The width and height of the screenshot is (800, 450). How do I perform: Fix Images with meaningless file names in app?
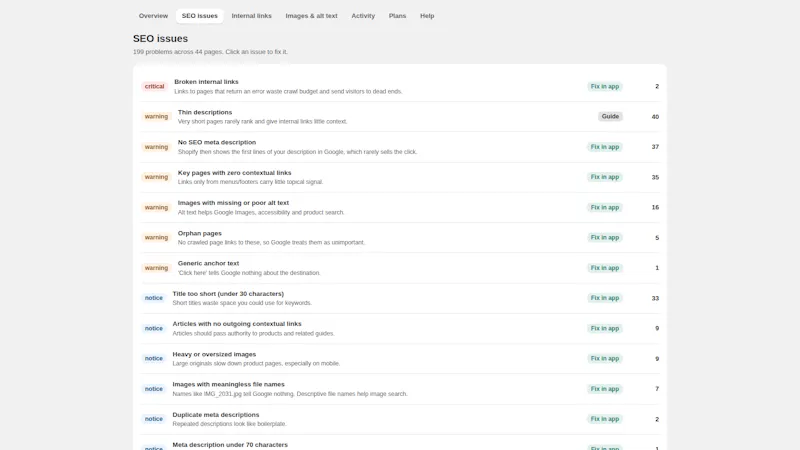(x=605, y=389)
